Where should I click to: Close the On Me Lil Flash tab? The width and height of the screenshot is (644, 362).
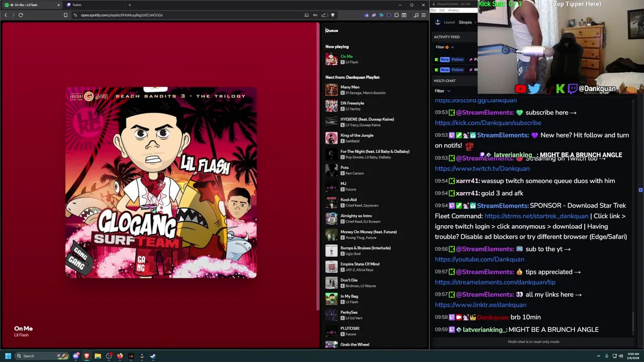click(58, 5)
